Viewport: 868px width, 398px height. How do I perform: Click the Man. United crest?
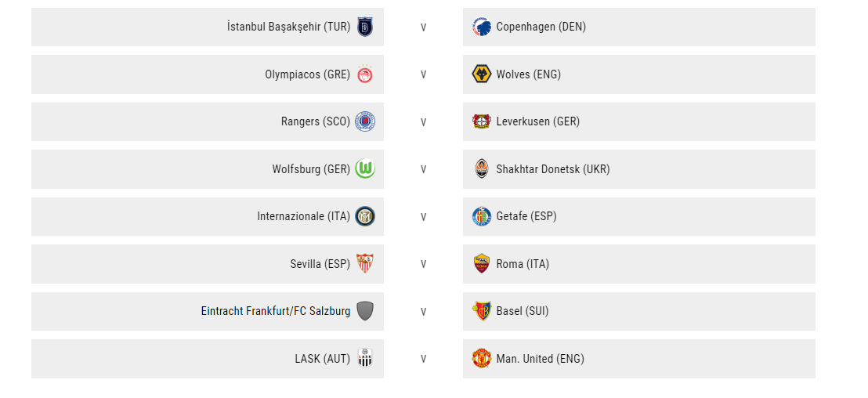(x=482, y=359)
